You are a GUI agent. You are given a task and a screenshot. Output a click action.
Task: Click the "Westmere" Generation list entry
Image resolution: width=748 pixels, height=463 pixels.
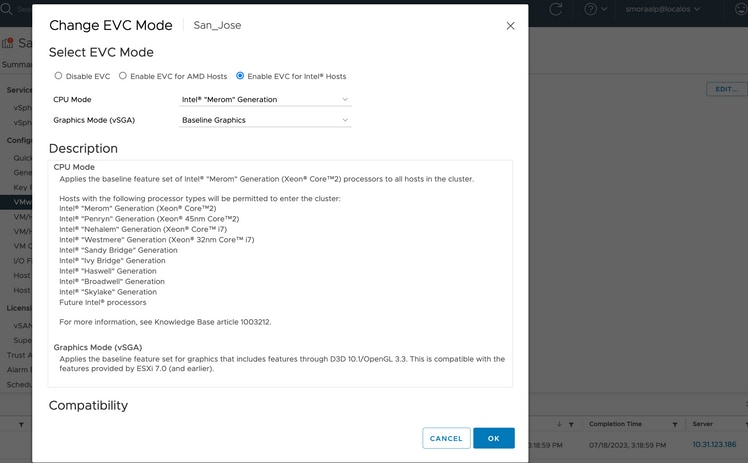pos(156,240)
